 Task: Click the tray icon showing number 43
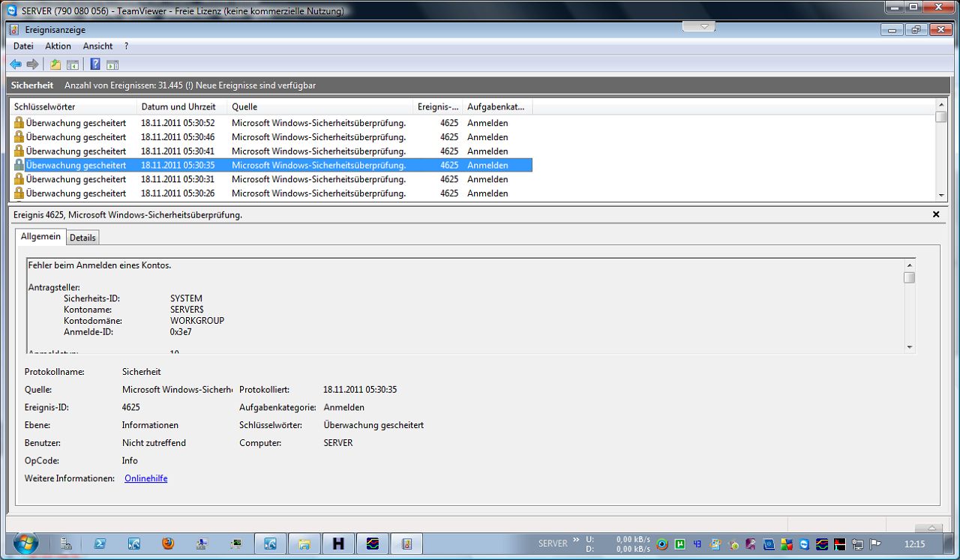697,544
